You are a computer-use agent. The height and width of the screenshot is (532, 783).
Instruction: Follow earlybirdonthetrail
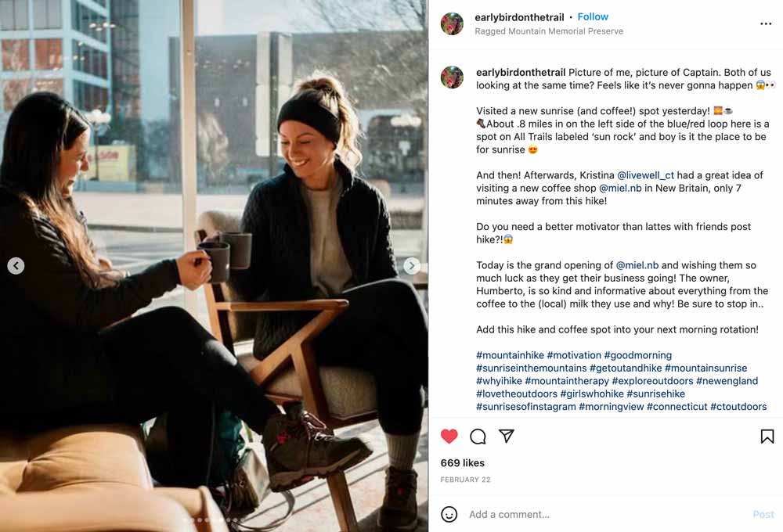(593, 16)
